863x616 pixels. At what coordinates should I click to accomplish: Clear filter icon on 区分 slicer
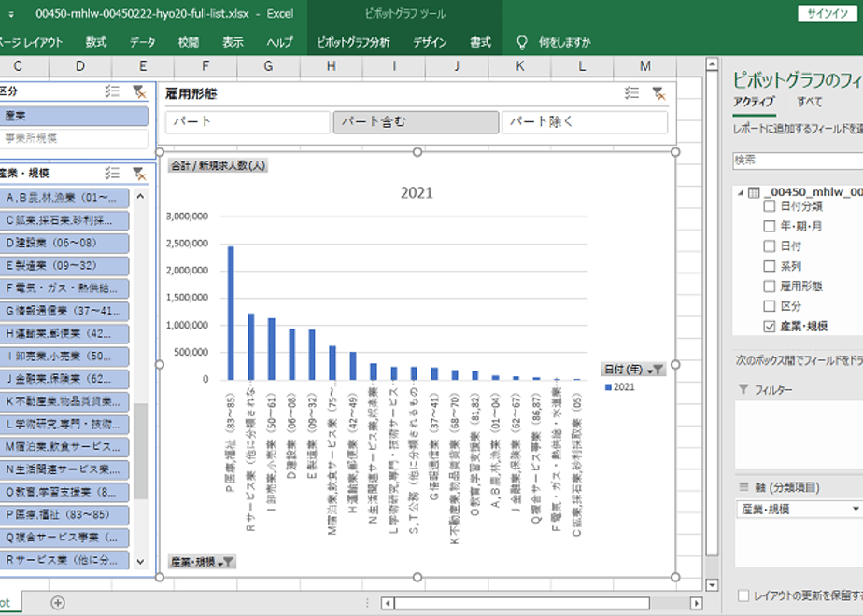pyautogui.click(x=139, y=91)
